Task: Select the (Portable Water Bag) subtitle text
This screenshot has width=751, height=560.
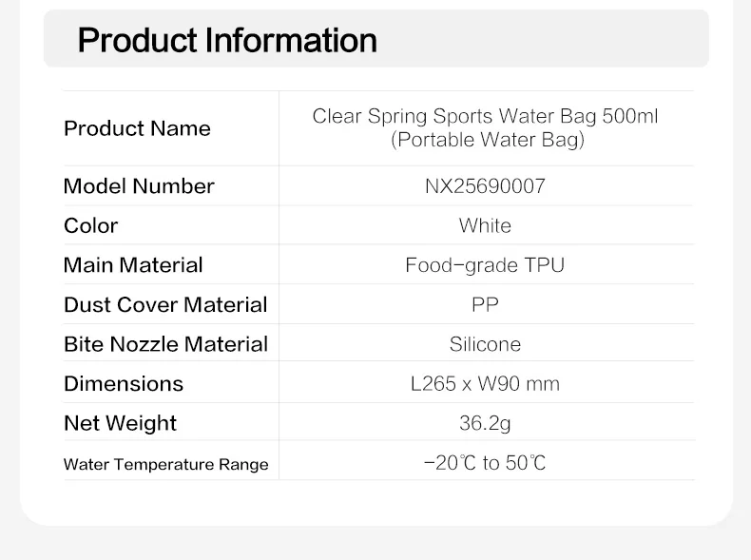Action: 485,141
